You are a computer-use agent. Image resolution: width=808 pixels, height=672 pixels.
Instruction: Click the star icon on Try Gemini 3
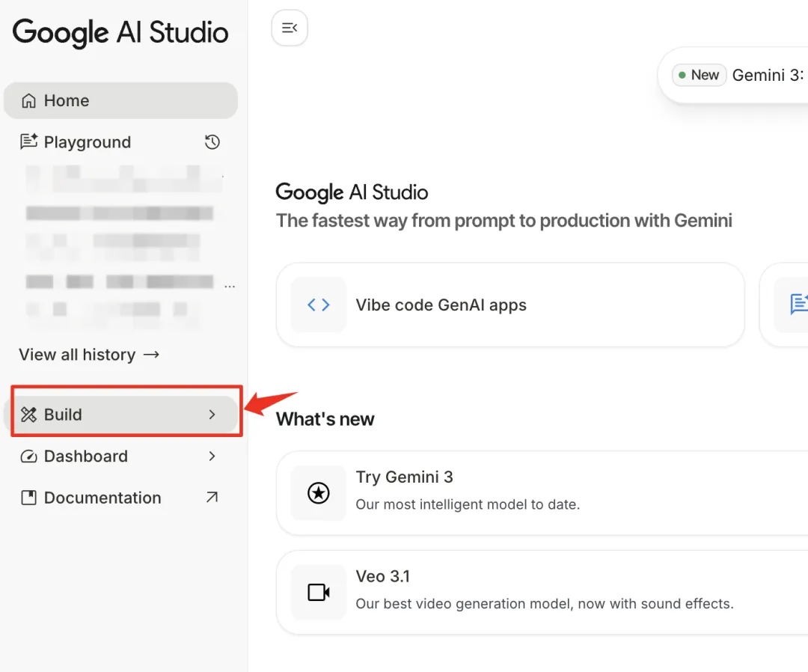coord(319,493)
